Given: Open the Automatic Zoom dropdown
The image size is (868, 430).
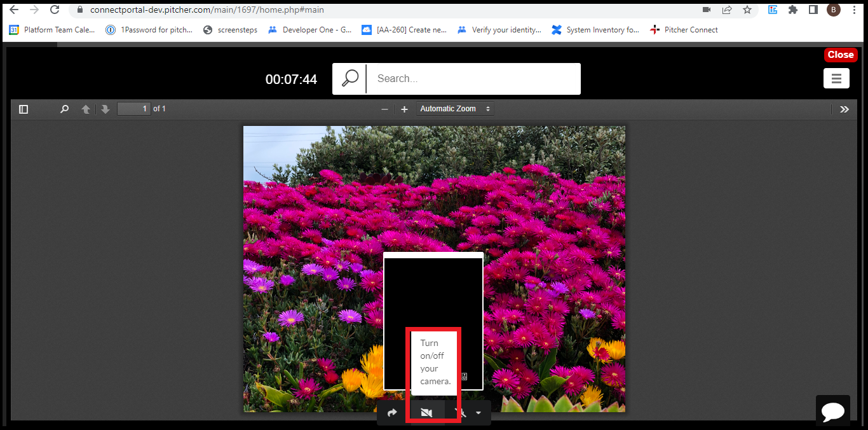Looking at the screenshot, I should pyautogui.click(x=455, y=109).
